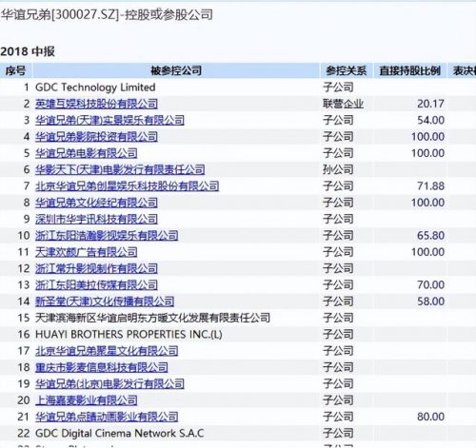Open 深圳市华宇讯科技有限公司 link
The width and height of the screenshot is (476, 448).
(x=96, y=219)
